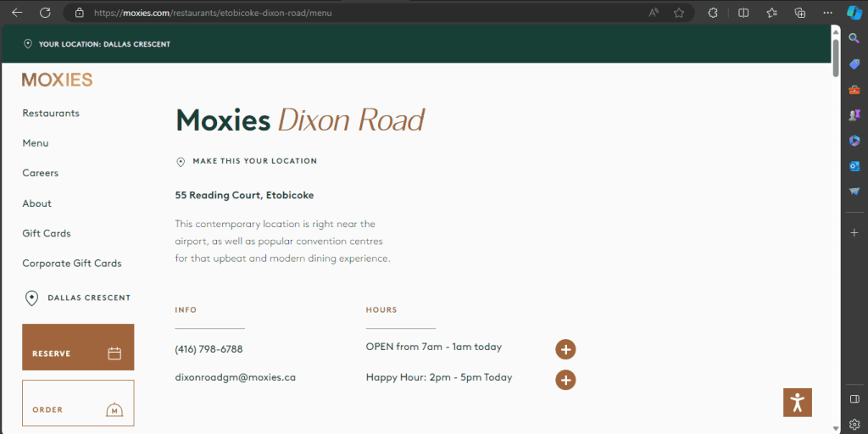Go to Restaurants in side navigation
The image size is (868, 434).
pos(51,114)
